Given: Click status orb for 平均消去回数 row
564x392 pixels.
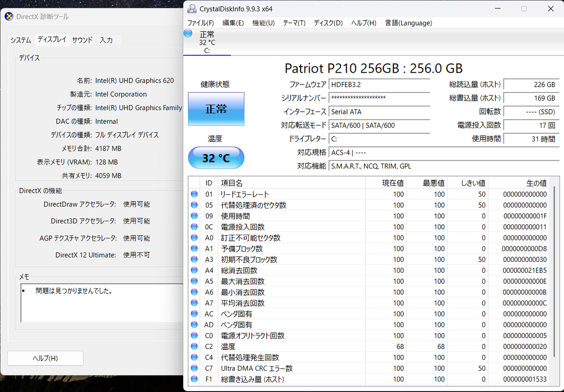Looking at the screenshot, I should tap(194, 303).
